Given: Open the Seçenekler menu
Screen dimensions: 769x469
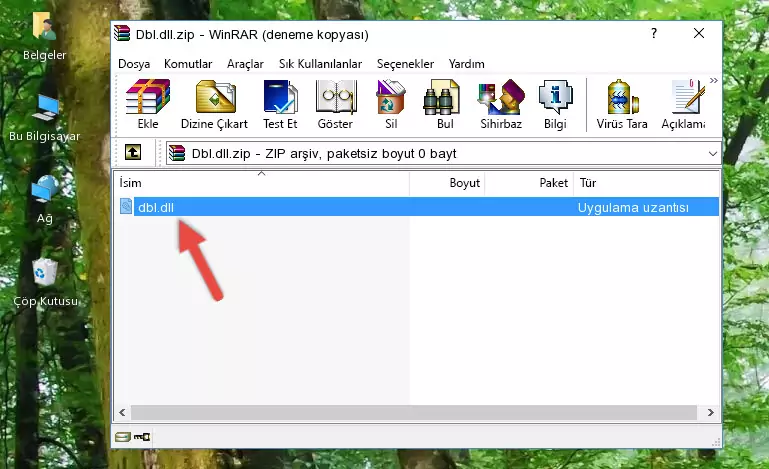Looking at the screenshot, I should tap(405, 64).
